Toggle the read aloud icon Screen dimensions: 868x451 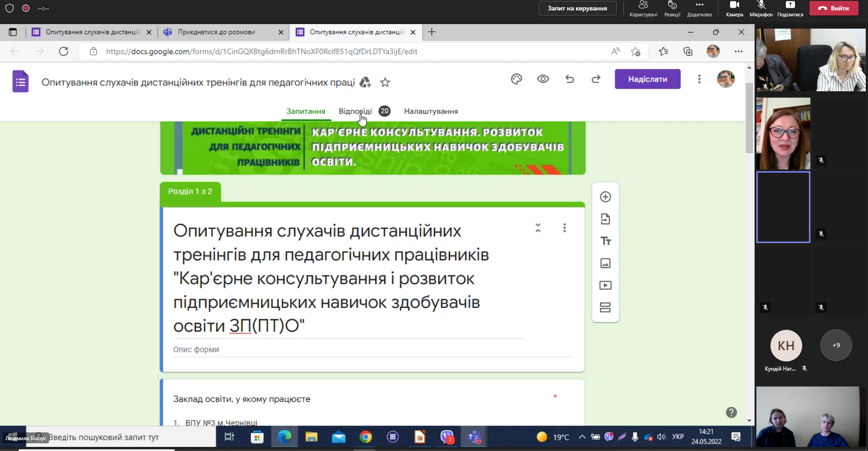pyautogui.click(x=615, y=51)
